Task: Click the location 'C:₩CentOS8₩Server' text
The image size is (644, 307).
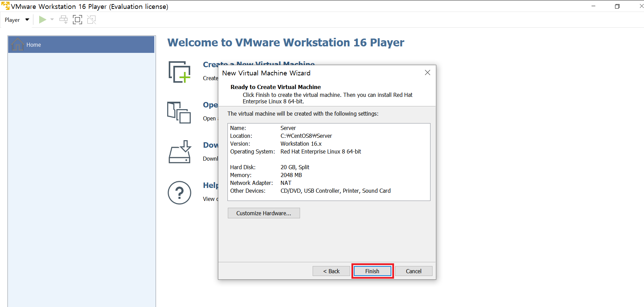Action: click(x=306, y=136)
